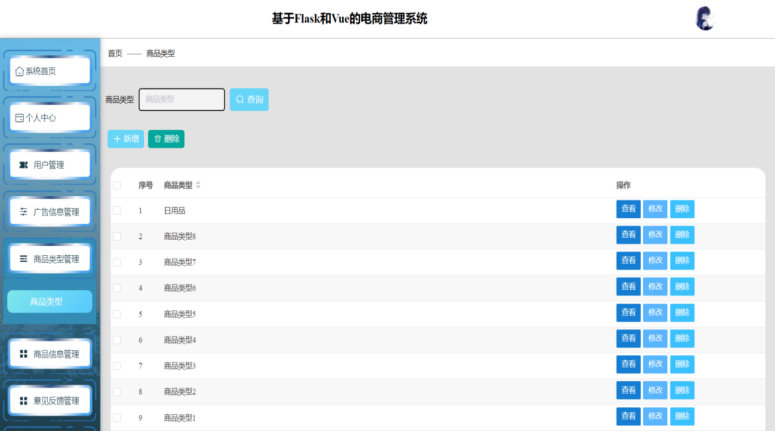Viewport: 776px width, 432px height.
Task: Click 修改 for 商品类型6
Action: click(x=655, y=287)
